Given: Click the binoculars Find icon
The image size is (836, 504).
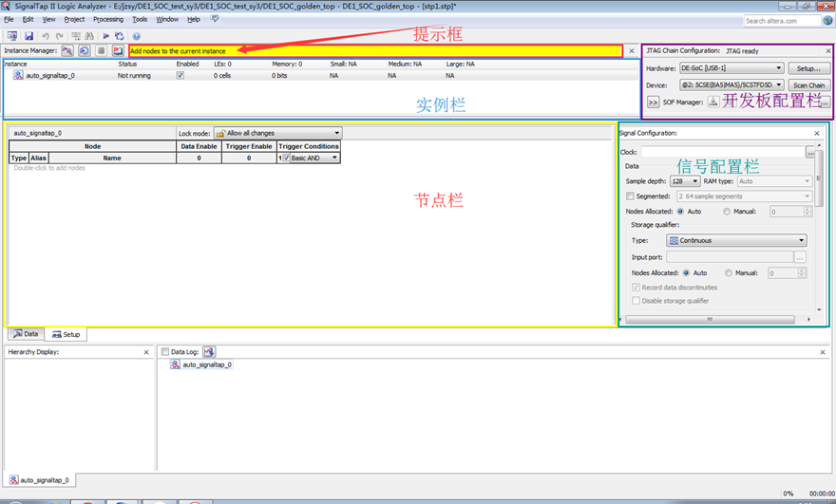Looking at the screenshot, I should click(89, 36).
